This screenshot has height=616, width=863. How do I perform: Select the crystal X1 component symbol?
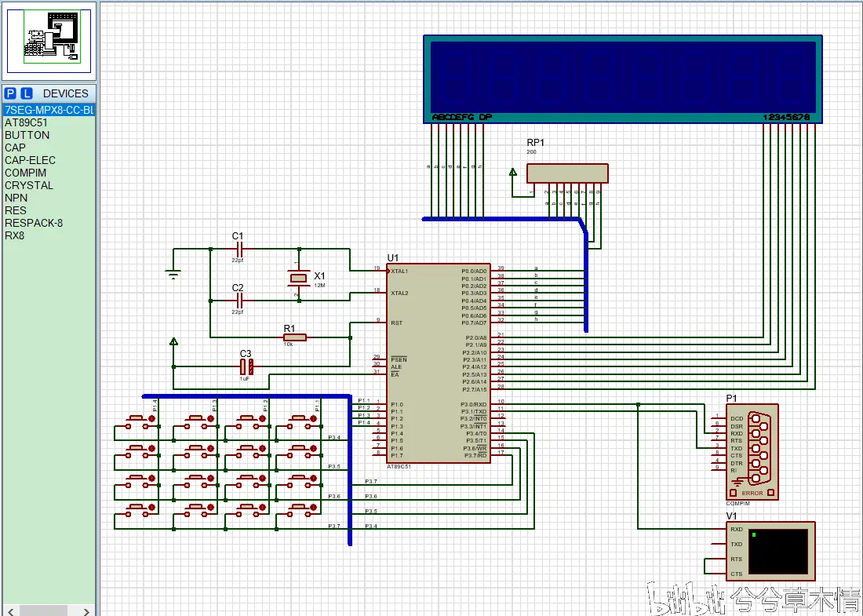[298, 278]
